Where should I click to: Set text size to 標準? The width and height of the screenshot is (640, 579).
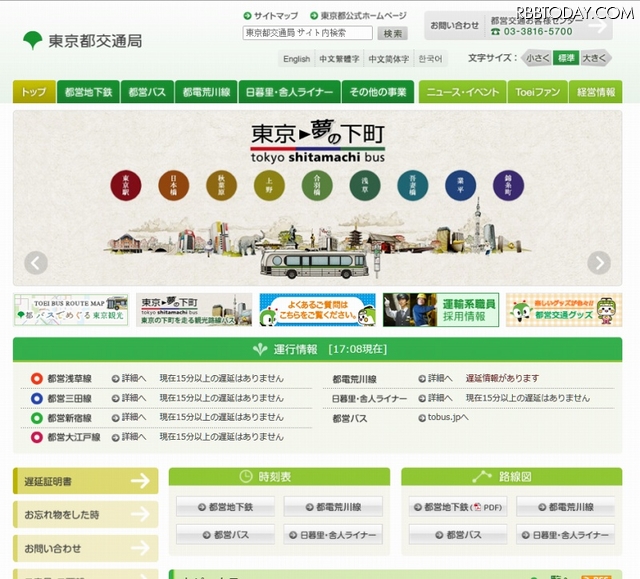point(566,58)
